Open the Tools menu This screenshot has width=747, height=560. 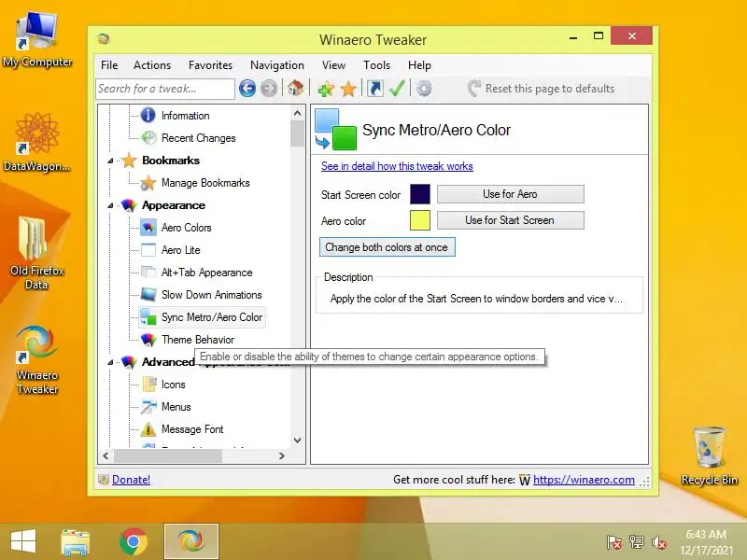(x=377, y=65)
